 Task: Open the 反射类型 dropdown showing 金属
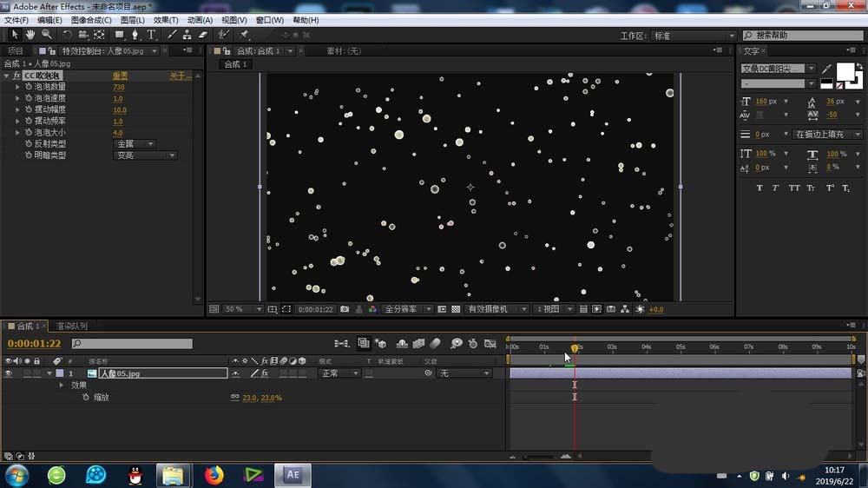pyautogui.click(x=135, y=144)
